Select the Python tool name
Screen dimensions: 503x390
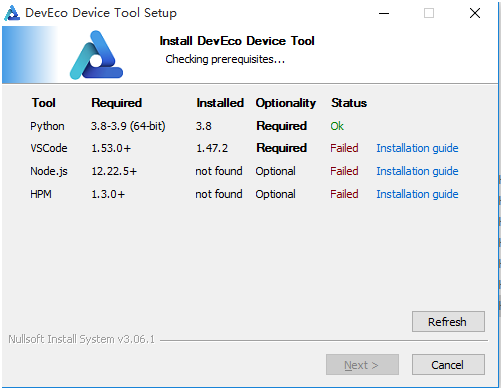tap(47, 126)
